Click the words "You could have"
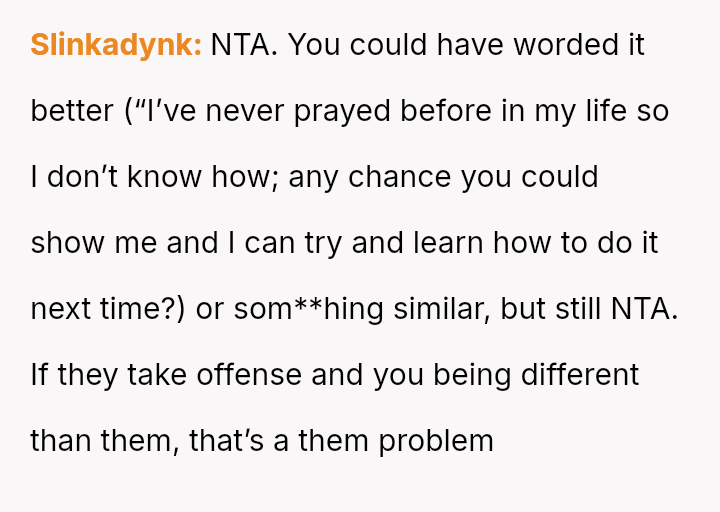 click(x=376, y=45)
